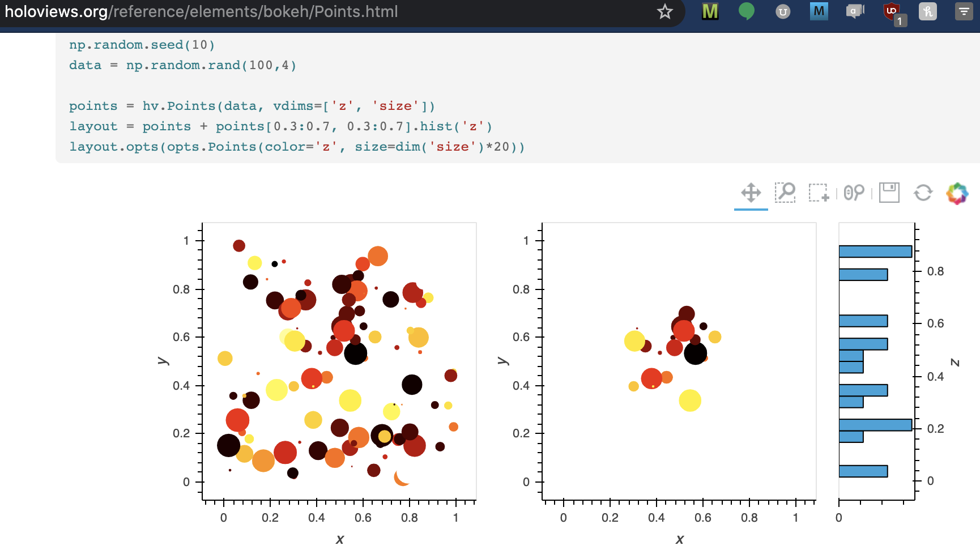The width and height of the screenshot is (980, 554).
Task: Click the largest black point in left scatter plot
Action: (x=355, y=353)
